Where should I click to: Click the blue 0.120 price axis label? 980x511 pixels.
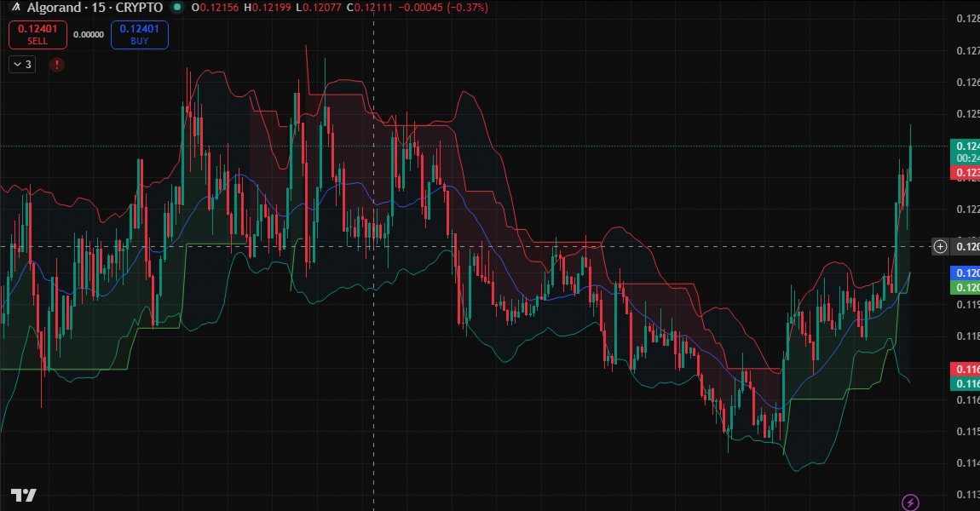point(965,273)
